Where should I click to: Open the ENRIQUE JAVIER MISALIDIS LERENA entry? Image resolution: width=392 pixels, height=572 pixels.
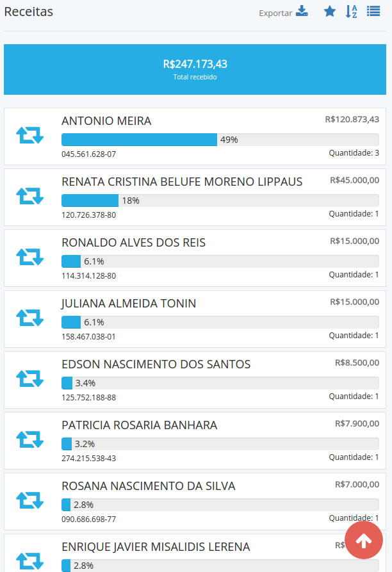pos(156,547)
